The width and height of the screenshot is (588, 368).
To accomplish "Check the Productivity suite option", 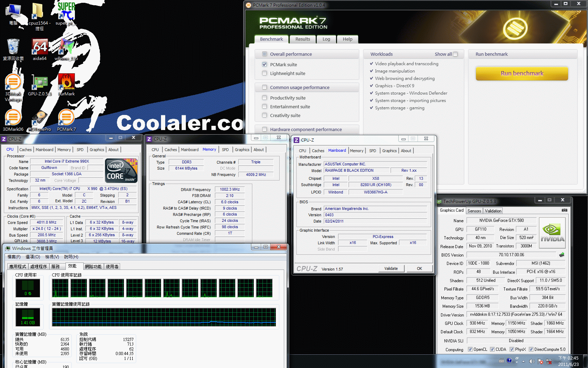I will click(265, 98).
